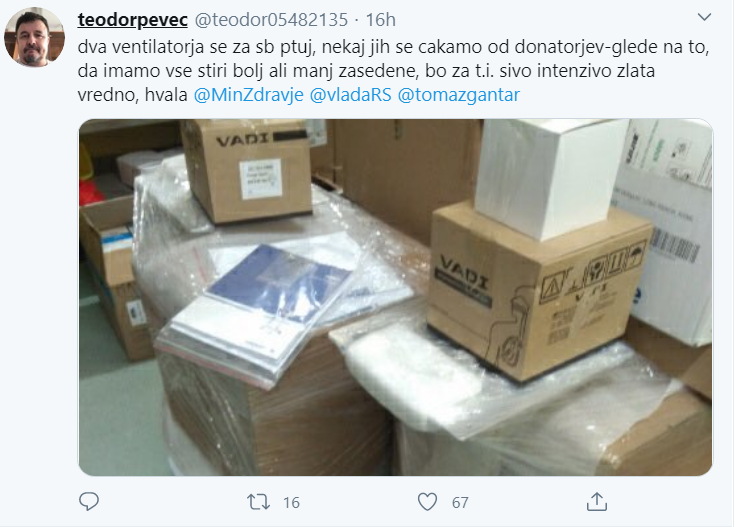Retweet using the retweet arrows icon
The width and height of the screenshot is (735, 527).
[x=259, y=502]
